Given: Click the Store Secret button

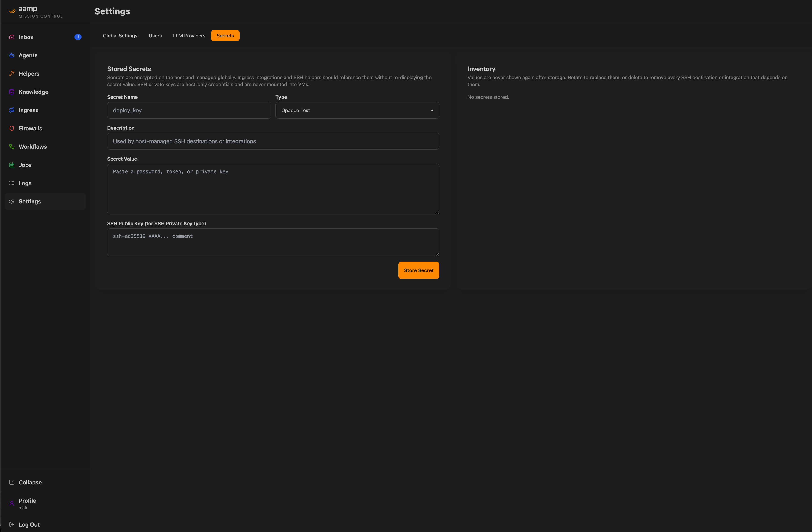Looking at the screenshot, I should (419, 270).
